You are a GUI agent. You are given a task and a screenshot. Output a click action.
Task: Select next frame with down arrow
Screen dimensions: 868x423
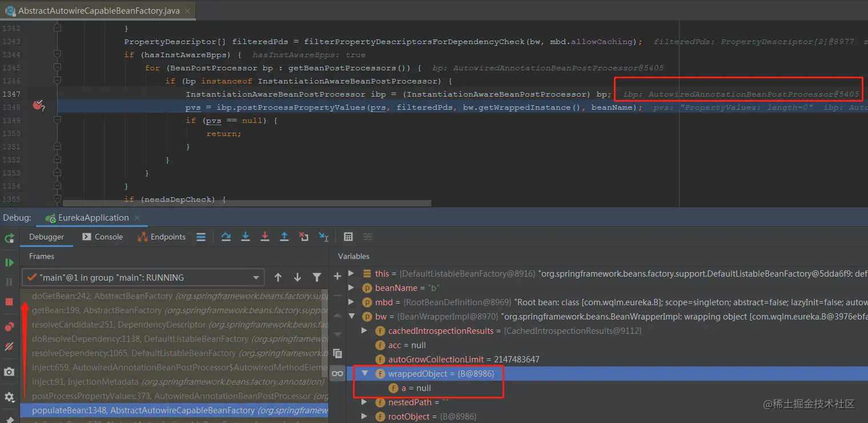(298, 277)
